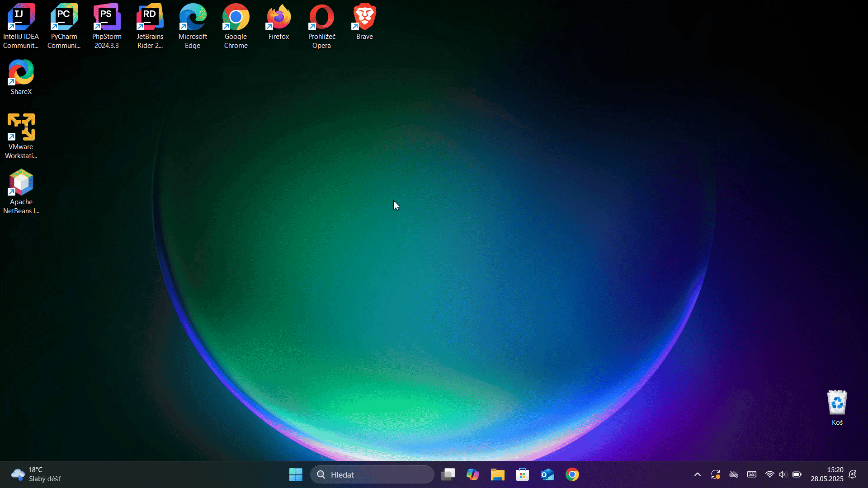Open the Opera browser shortcut
The height and width of the screenshot is (488, 868).
click(321, 18)
